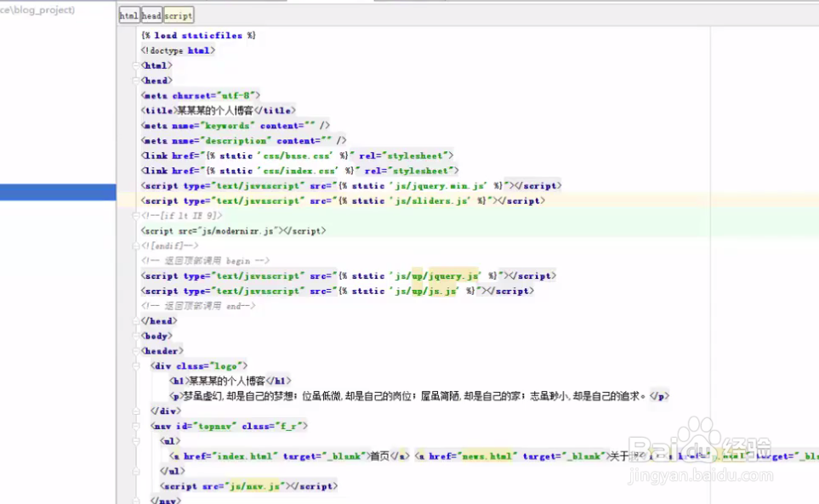Image resolution: width=819 pixels, height=504 pixels.
Task: Click the 'js/sliders.js' script line
Action: 343,201
